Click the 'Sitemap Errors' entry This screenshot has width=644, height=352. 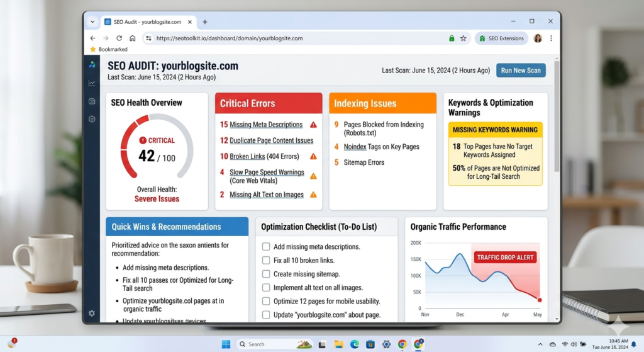364,162
